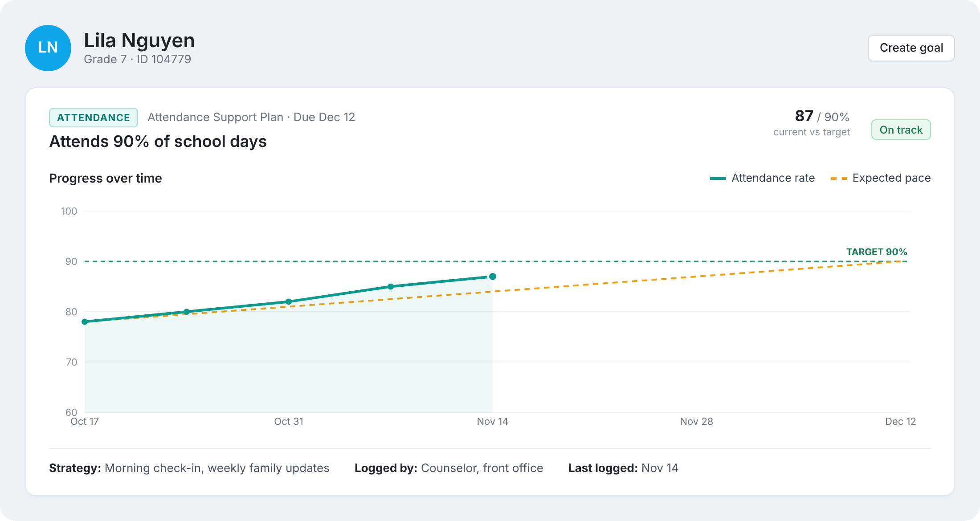Image resolution: width=980 pixels, height=521 pixels.
Task: Click the Dec 12 axis label
Action: coord(900,421)
